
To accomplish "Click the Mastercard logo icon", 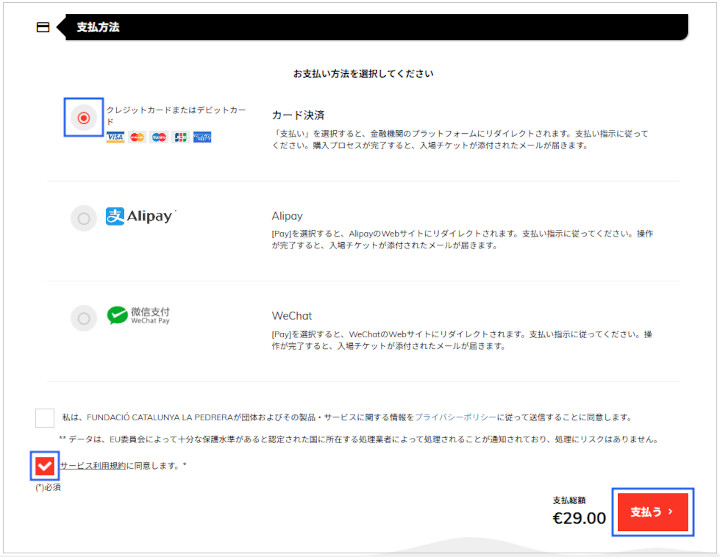I will (137, 137).
